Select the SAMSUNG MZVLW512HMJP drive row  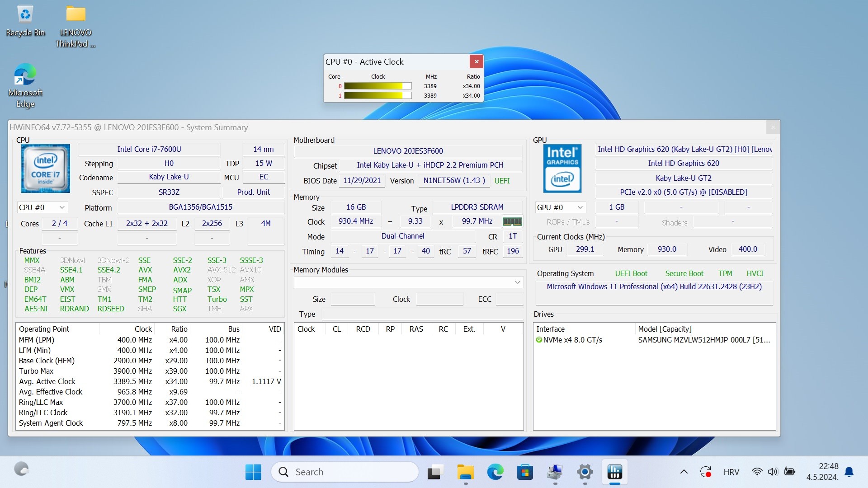(x=654, y=340)
